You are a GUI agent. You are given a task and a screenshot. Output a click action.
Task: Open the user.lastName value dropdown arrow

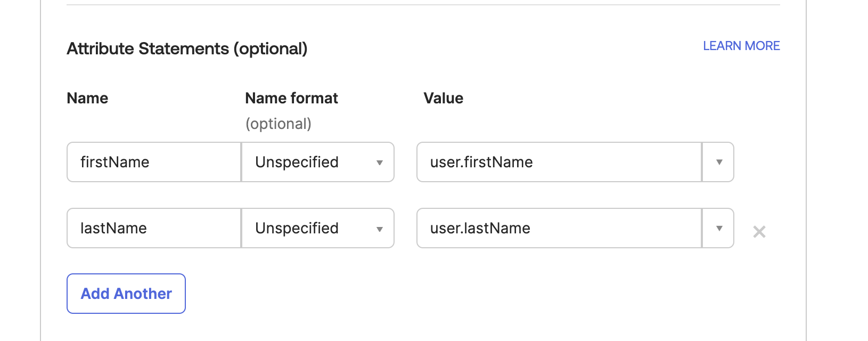coord(718,228)
